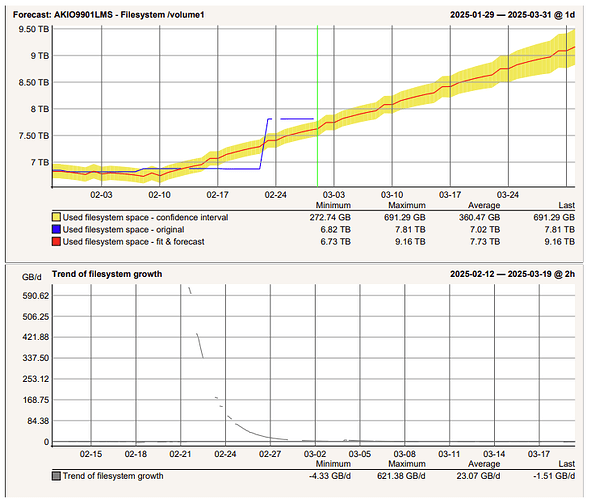The image size is (591, 499).
Task: Click the 84.38 axis value
Action: (38, 421)
